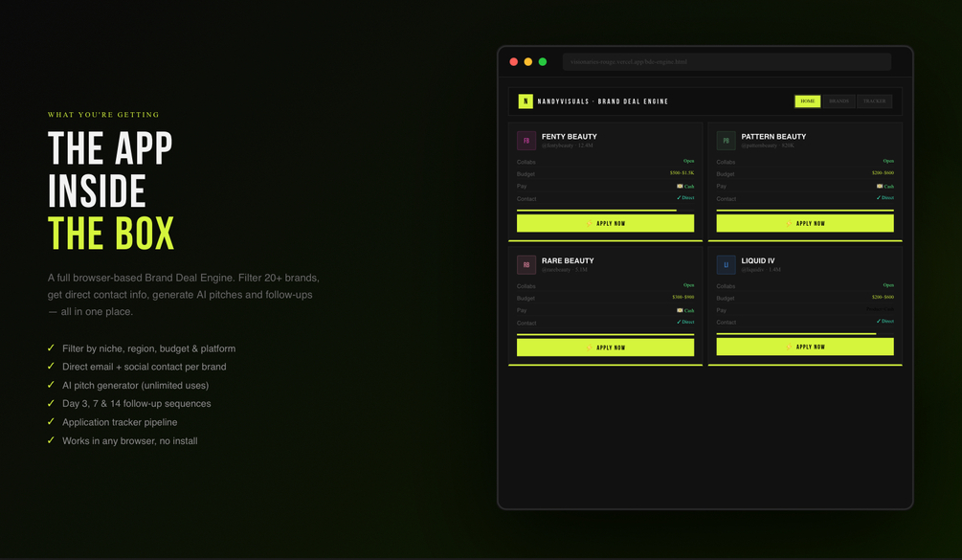Viewport: 962px width, 560px height.
Task: Open the RB avatar for Rare Beauty
Action: [x=526, y=264]
